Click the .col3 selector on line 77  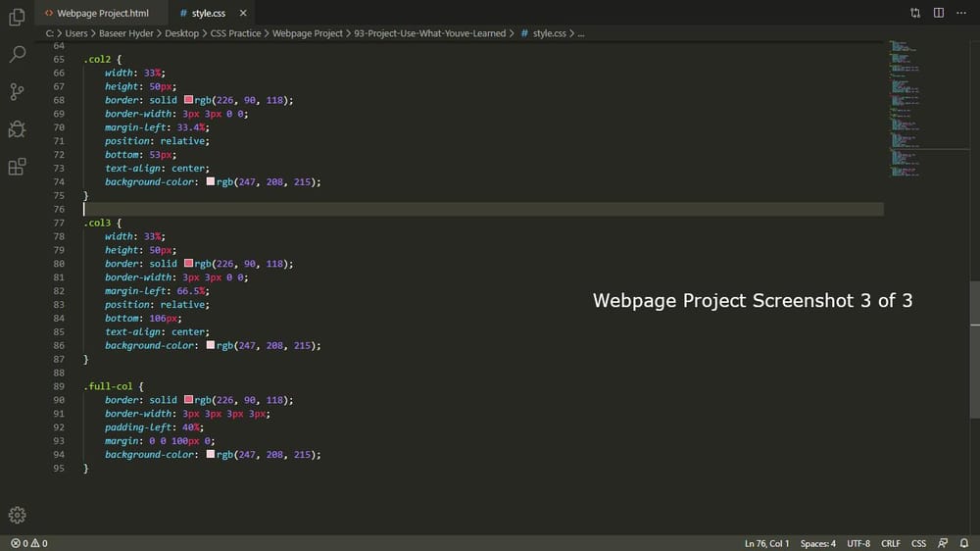pos(97,223)
